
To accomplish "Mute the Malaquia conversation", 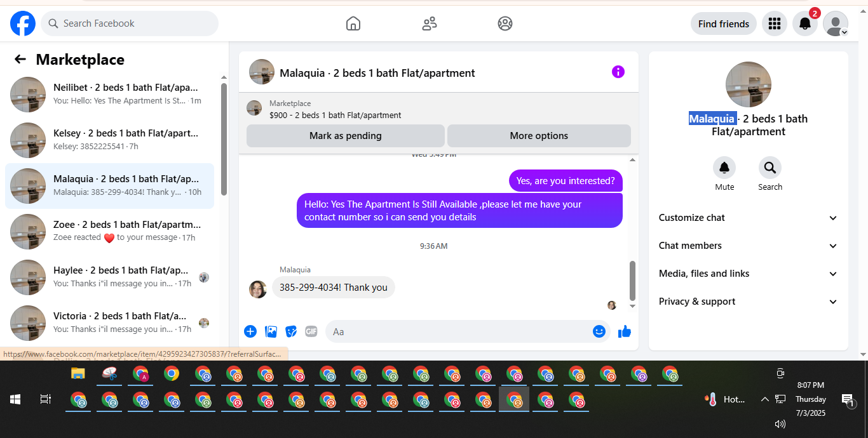I will coord(724,174).
